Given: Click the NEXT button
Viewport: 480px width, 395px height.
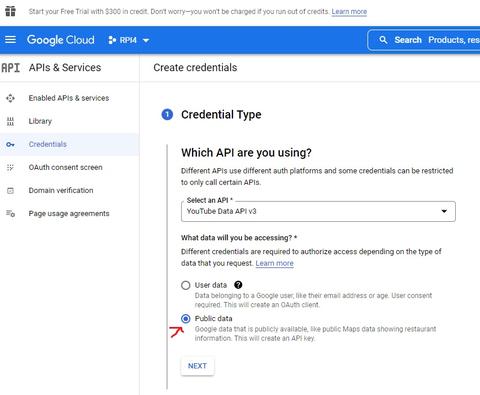Looking at the screenshot, I should [197, 366].
